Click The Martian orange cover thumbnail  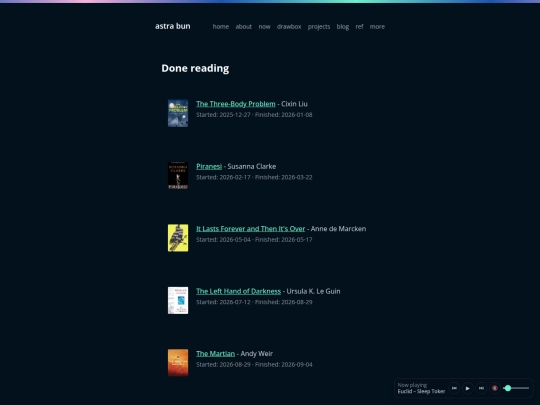coord(178,363)
